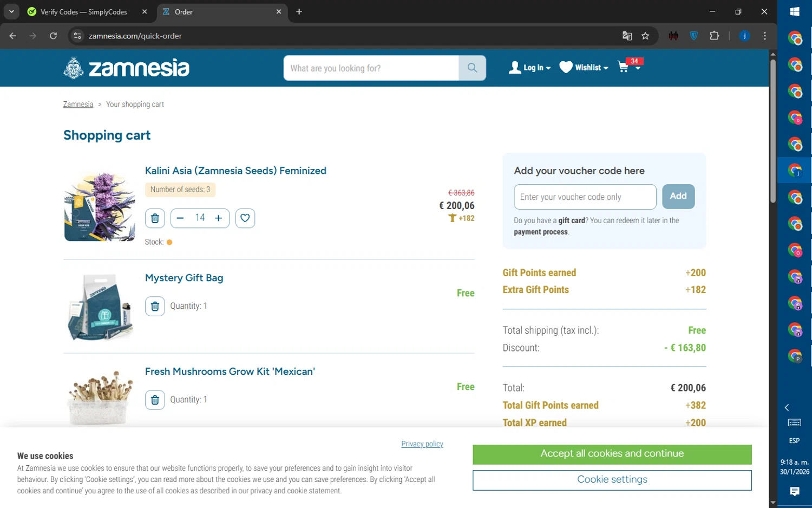Click the Number of seeds: 3 label

point(180,190)
